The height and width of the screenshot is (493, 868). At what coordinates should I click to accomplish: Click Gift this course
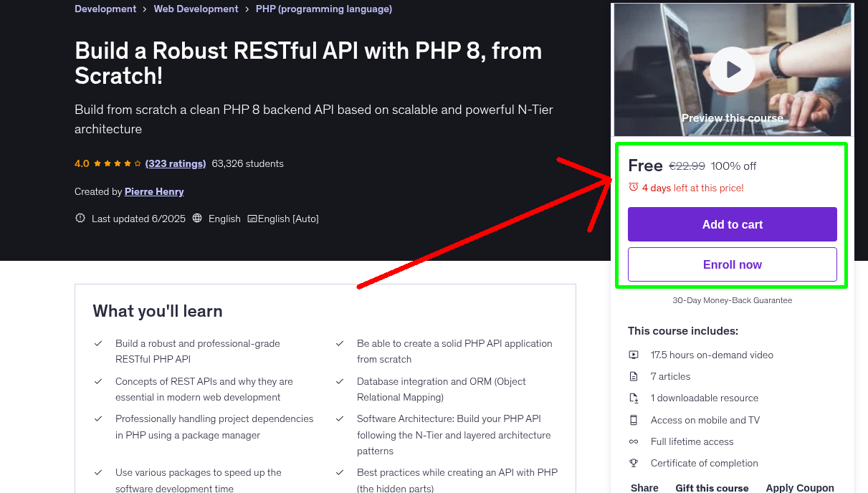(x=712, y=487)
